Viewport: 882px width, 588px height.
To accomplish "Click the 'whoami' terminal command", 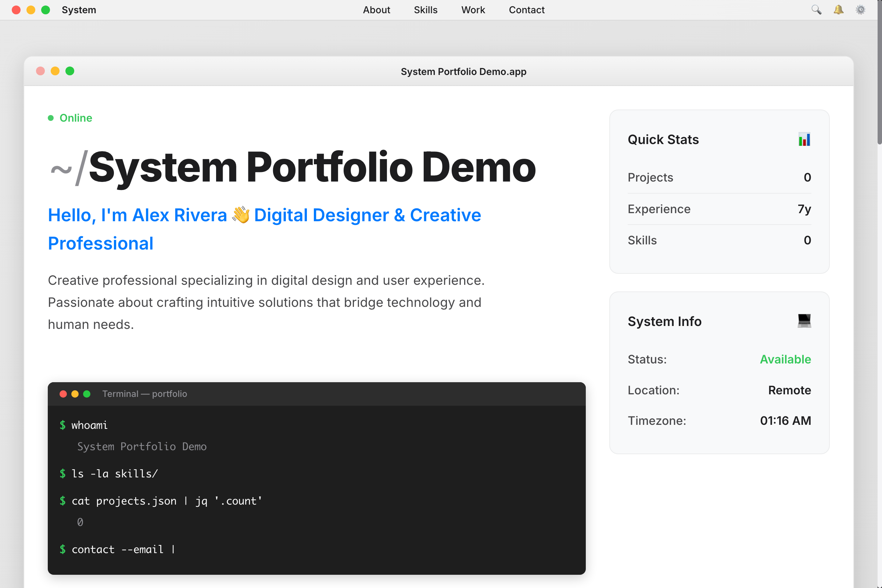I will coord(89,425).
